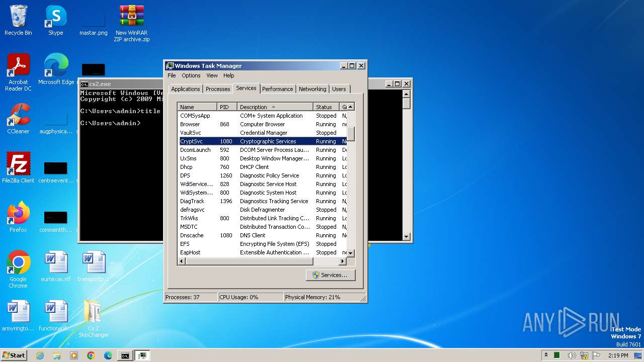The width and height of the screenshot is (644, 362).
Task: Open File Explorer from taskbar
Action: coord(57,355)
